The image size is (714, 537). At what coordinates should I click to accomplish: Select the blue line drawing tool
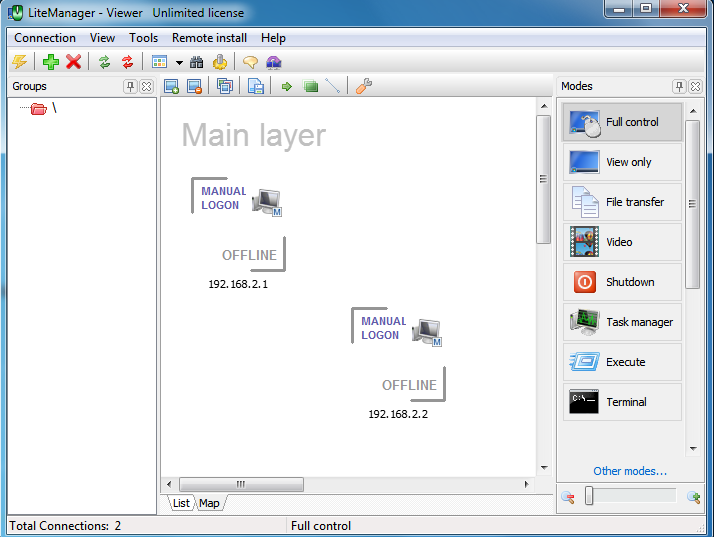click(x=332, y=86)
